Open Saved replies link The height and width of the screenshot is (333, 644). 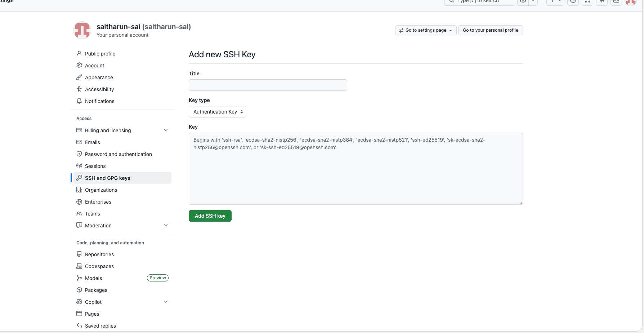(100, 326)
